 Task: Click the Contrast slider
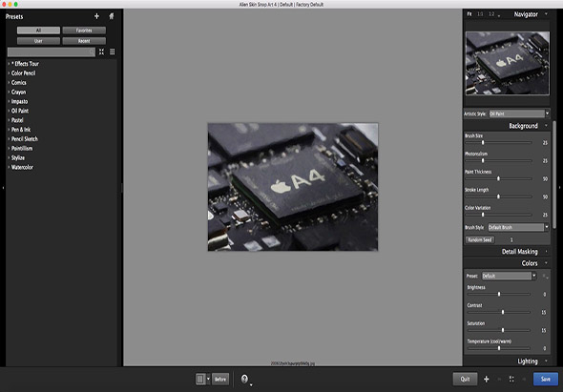499,312
